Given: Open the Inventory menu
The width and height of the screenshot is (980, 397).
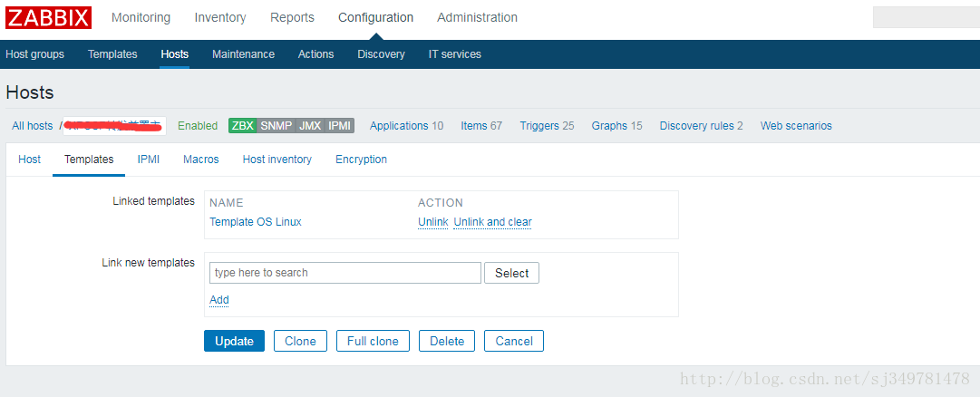Looking at the screenshot, I should [220, 17].
